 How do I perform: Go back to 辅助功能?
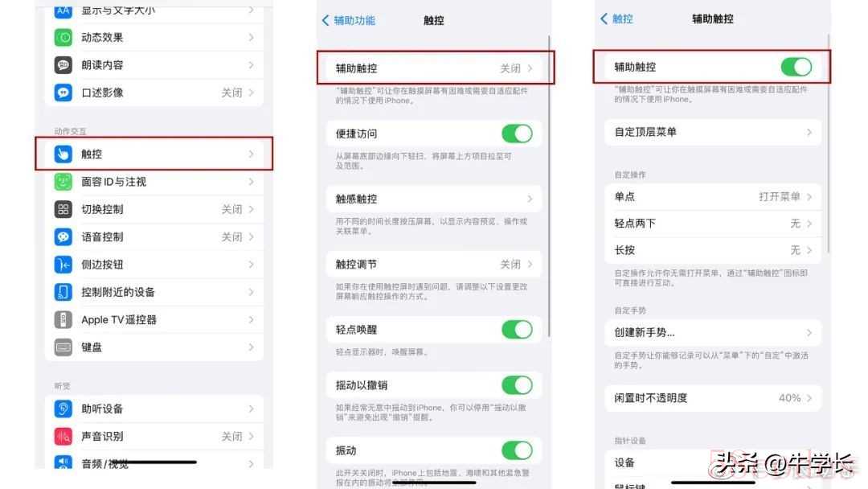pos(349,20)
